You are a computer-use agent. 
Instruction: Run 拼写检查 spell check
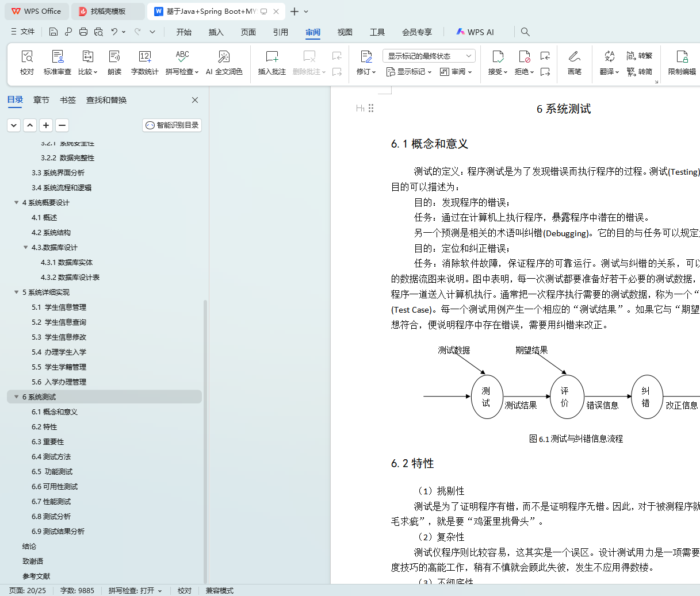pos(182,56)
